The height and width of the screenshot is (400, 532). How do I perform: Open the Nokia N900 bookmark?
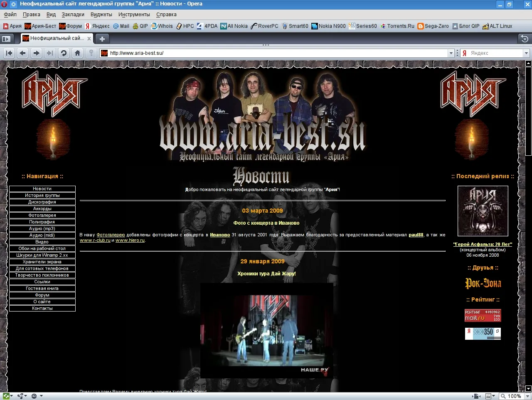(x=328, y=26)
